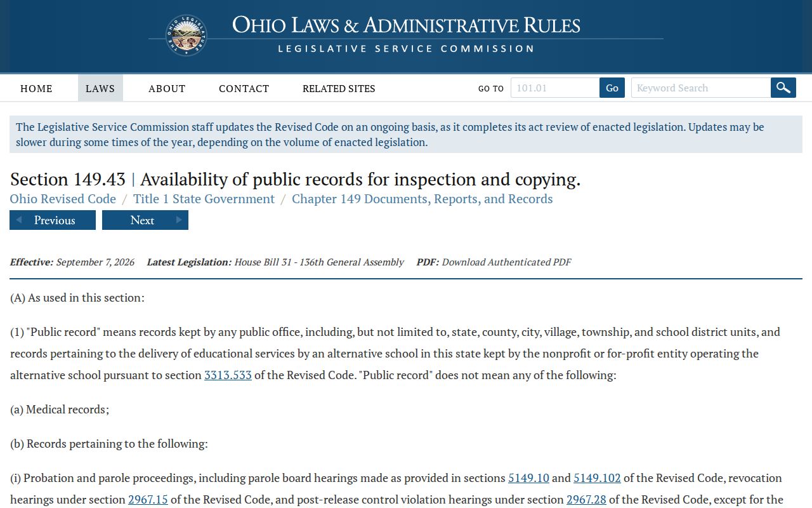Open the Ohio Revised Code breadcrumb

(63, 199)
